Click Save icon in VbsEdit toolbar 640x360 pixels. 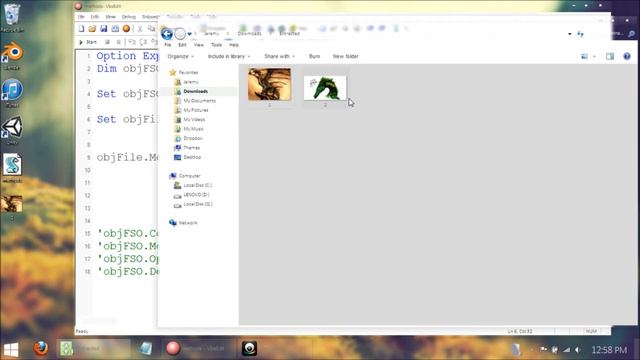pyautogui.click(x=104, y=29)
